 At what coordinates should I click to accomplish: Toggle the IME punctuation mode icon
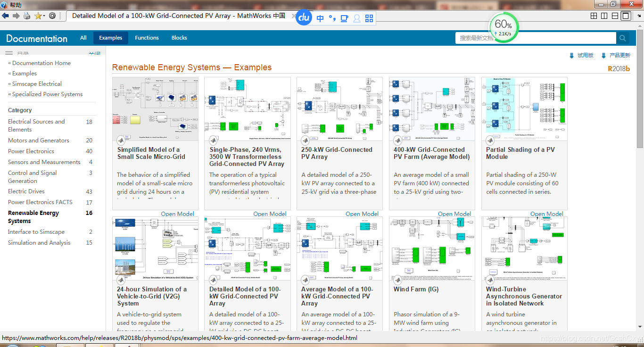tap(332, 18)
